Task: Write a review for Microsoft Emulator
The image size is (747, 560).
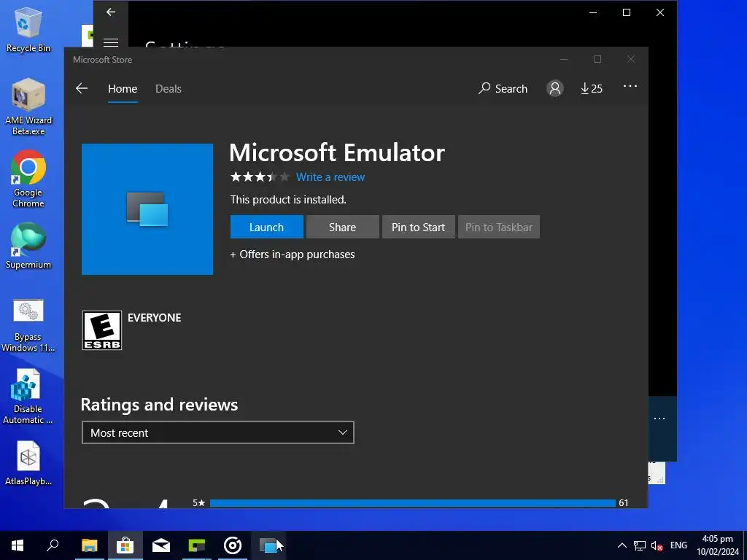Action: point(330,177)
